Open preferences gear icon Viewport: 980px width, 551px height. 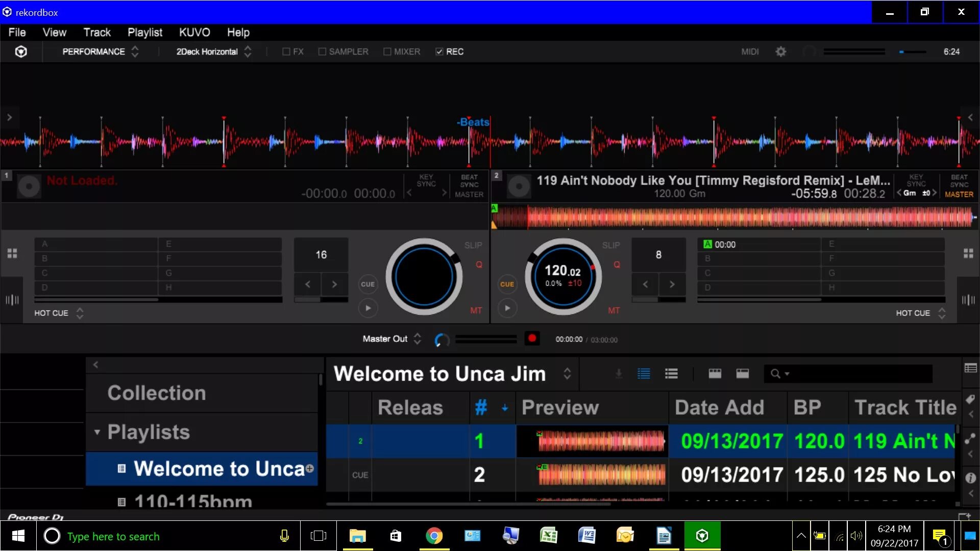point(780,52)
